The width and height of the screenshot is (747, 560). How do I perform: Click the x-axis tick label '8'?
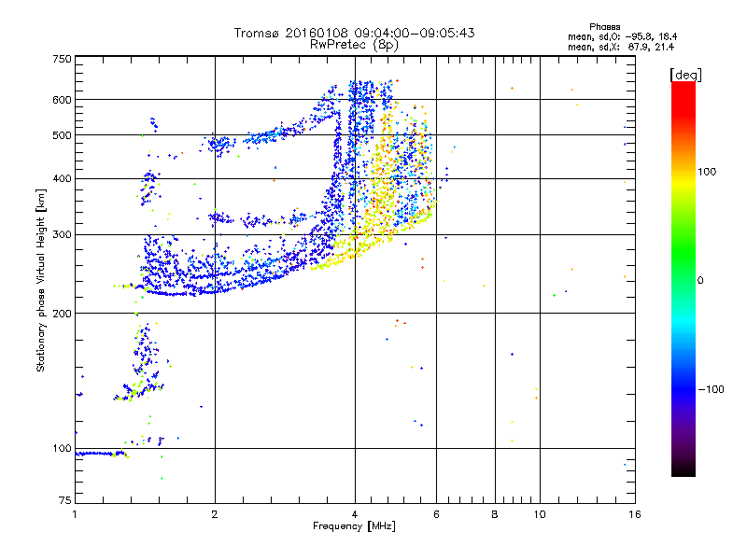(x=495, y=514)
